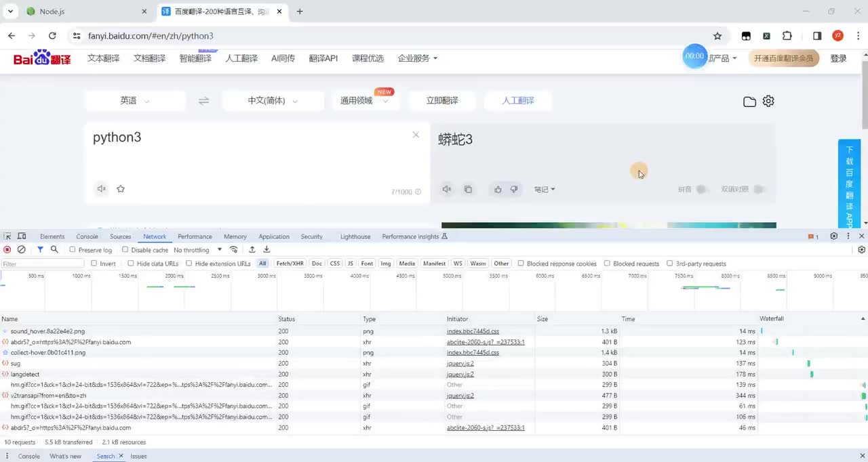Click the 立即翻译 button

tap(442, 100)
